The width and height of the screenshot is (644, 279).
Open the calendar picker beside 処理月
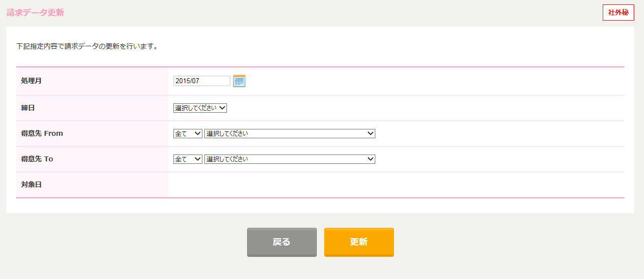(239, 81)
